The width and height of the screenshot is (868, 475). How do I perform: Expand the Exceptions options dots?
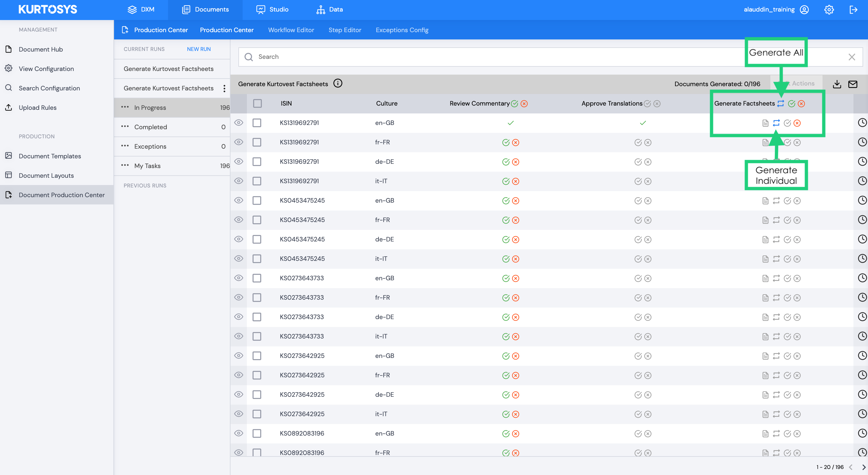coord(125,146)
